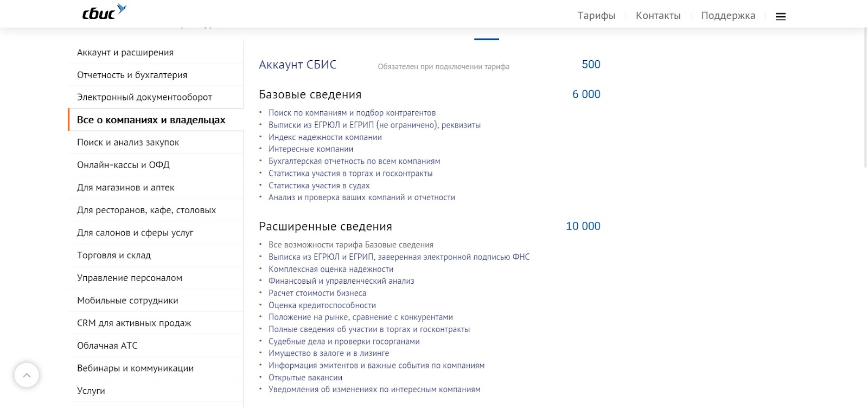Select Аккаунт и расширения in sidebar
868x408 pixels.
(x=156, y=52)
